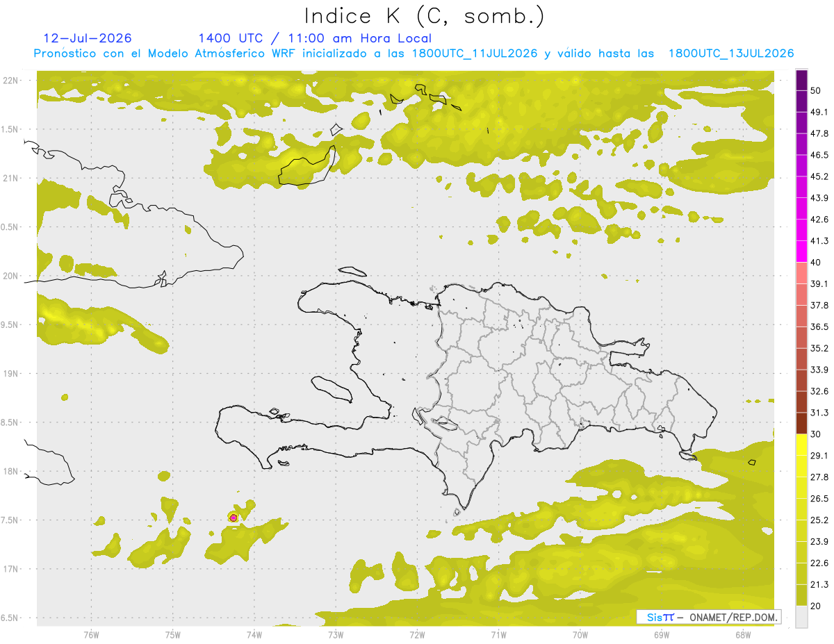Click scale label "25.2"
The width and height of the screenshot is (834, 644).
tap(819, 520)
